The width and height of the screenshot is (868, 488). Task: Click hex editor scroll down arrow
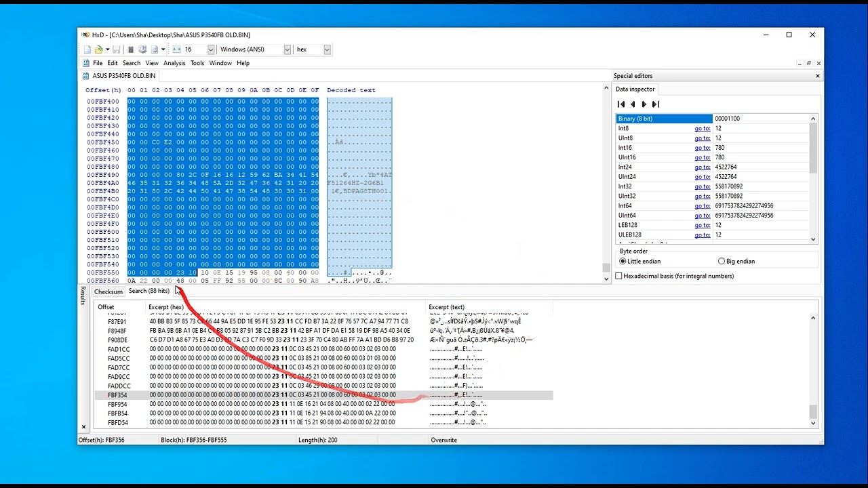click(x=607, y=279)
